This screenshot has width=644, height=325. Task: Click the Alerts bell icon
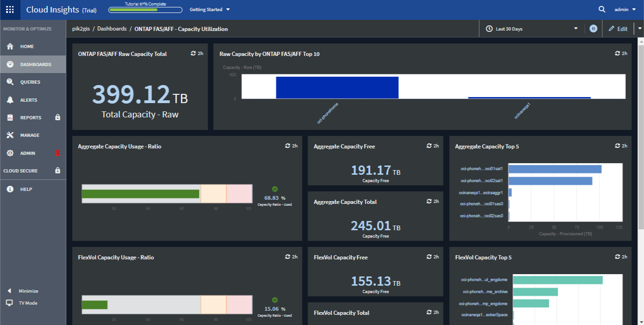10,100
